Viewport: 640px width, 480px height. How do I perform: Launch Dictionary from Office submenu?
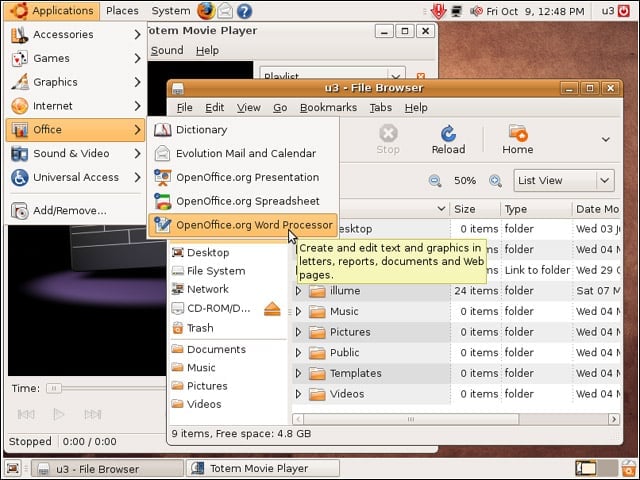tap(243, 130)
